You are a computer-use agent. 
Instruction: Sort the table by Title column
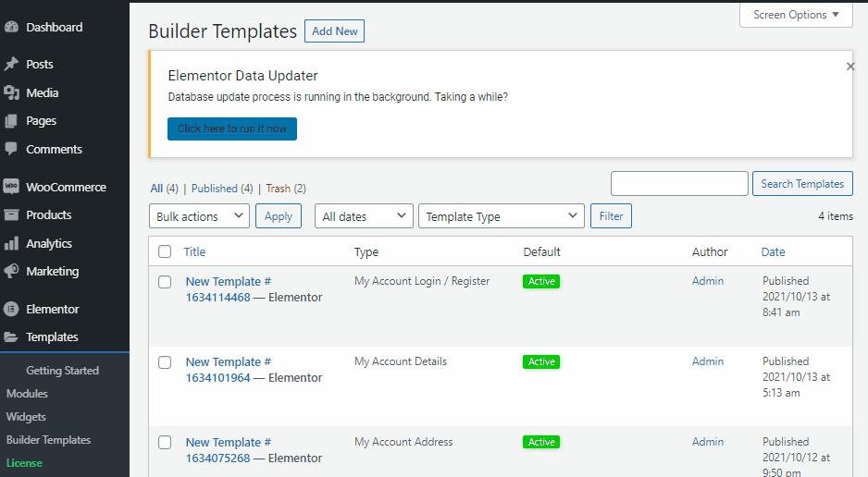click(195, 252)
